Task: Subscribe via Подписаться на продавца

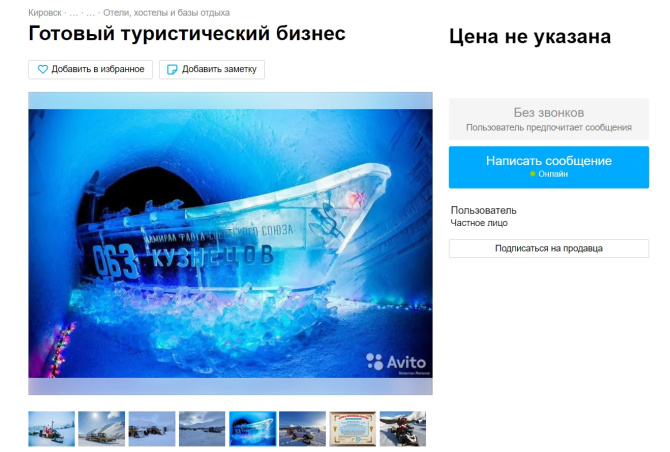Action: (549, 248)
